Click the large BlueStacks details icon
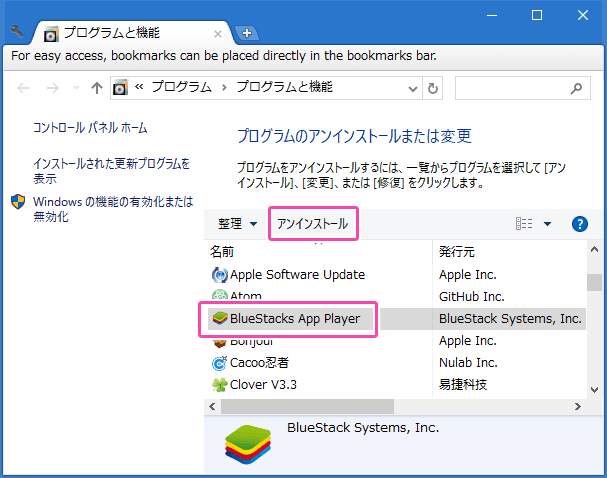The width and height of the screenshot is (607, 478). click(248, 444)
